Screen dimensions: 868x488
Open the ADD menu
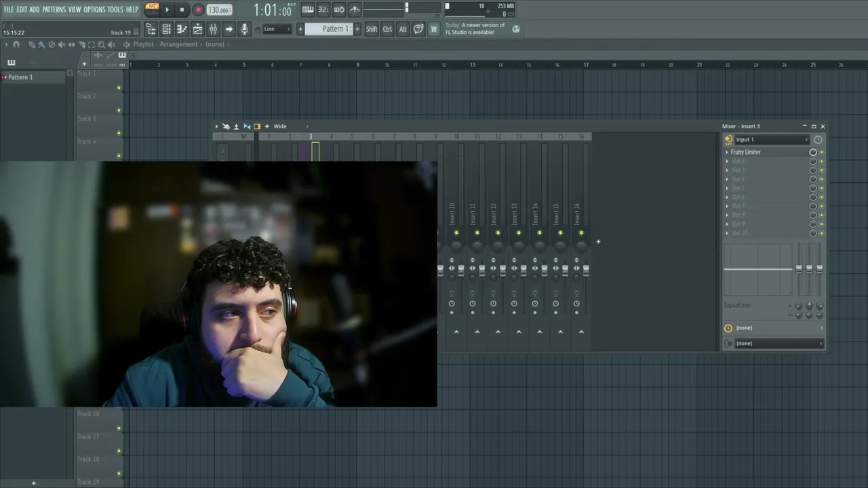[x=35, y=9]
